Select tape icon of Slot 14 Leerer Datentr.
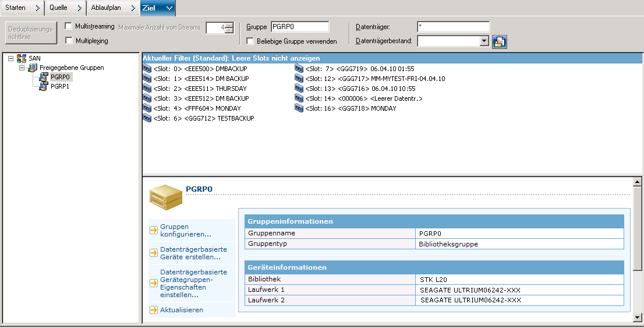644x328 pixels. (299, 98)
